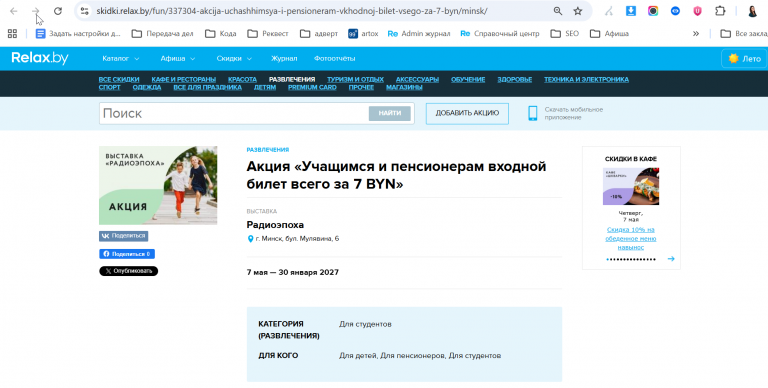This screenshot has height=388, width=768.
Task: Show more bookmarks via double chevron
Action: (x=696, y=33)
